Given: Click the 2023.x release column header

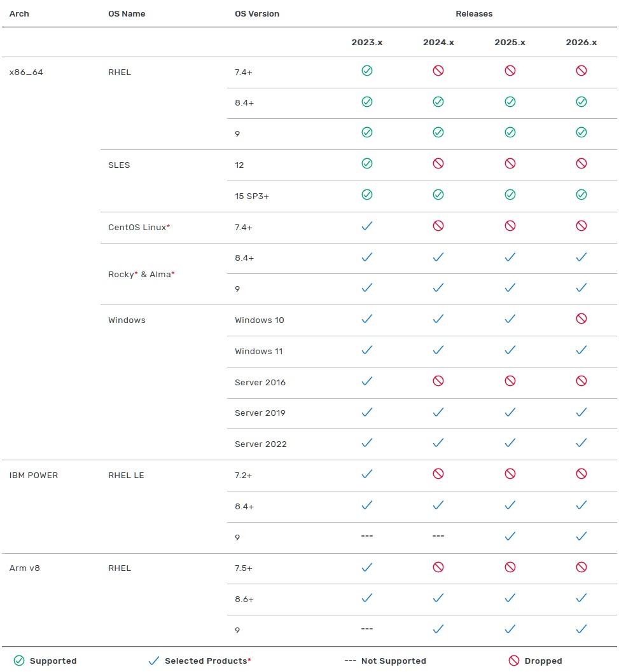Looking at the screenshot, I should pos(367,43).
